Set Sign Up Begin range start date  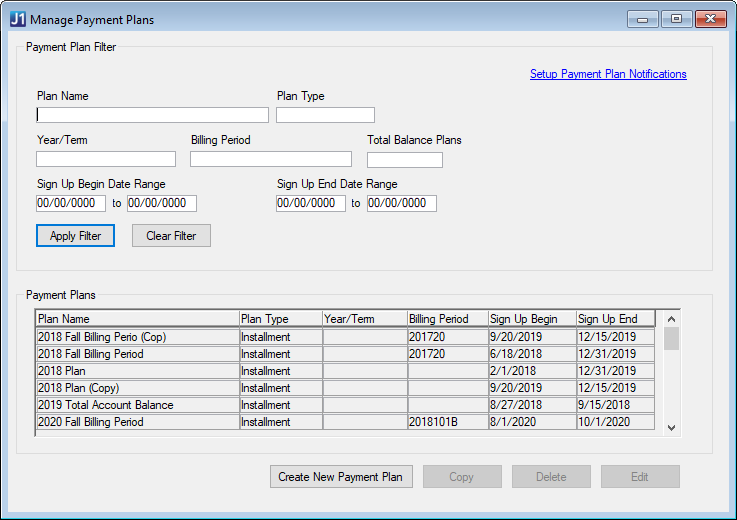(71, 203)
